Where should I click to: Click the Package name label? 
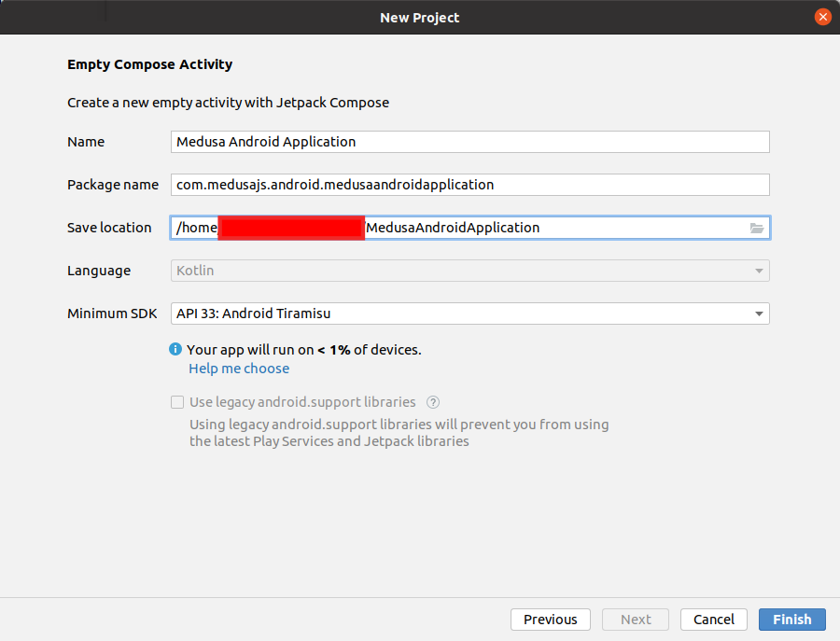(x=113, y=185)
